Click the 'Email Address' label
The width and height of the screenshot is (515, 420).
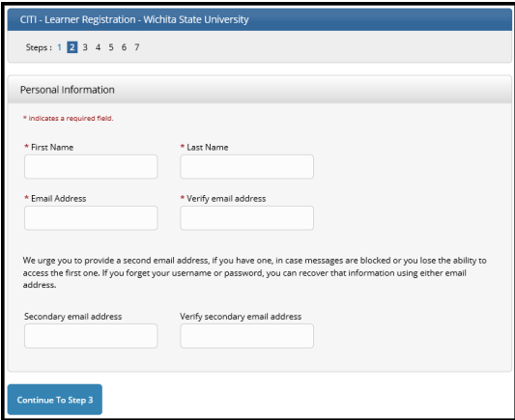click(x=59, y=199)
